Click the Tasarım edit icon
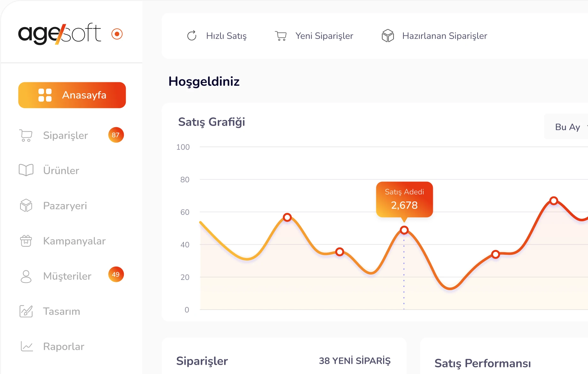This screenshot has height=374, width=588. point(26,311)
